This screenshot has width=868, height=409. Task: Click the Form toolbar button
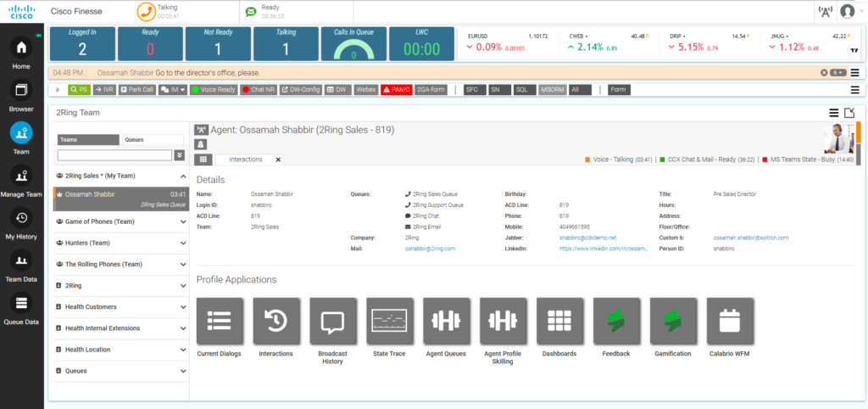click(x=619, y=90)
